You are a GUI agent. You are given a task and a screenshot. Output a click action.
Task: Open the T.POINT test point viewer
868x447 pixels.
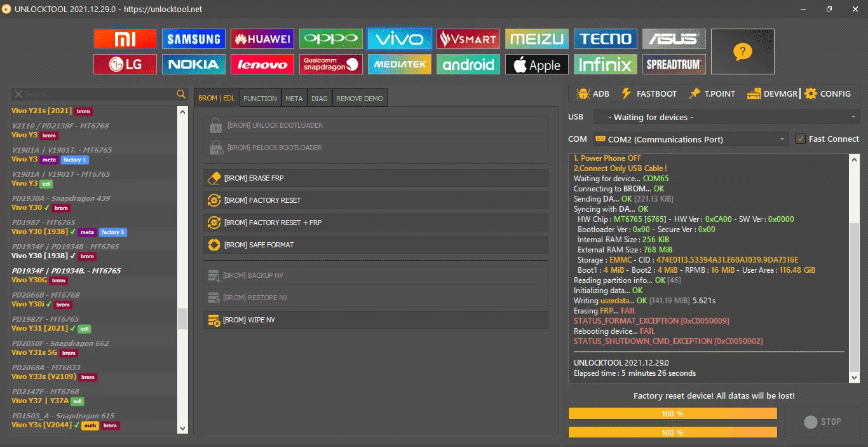pos(712,93)
